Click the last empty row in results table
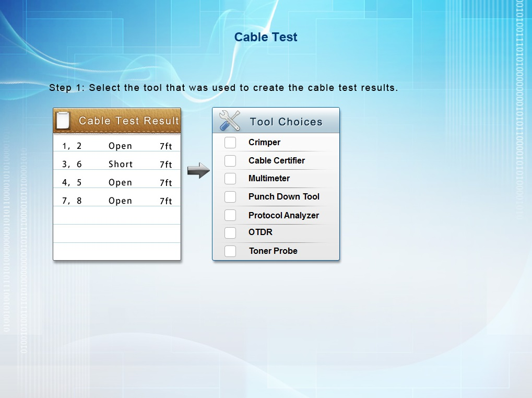The height and width of the screenshot is (398, 532). click(x=117, y=251)
